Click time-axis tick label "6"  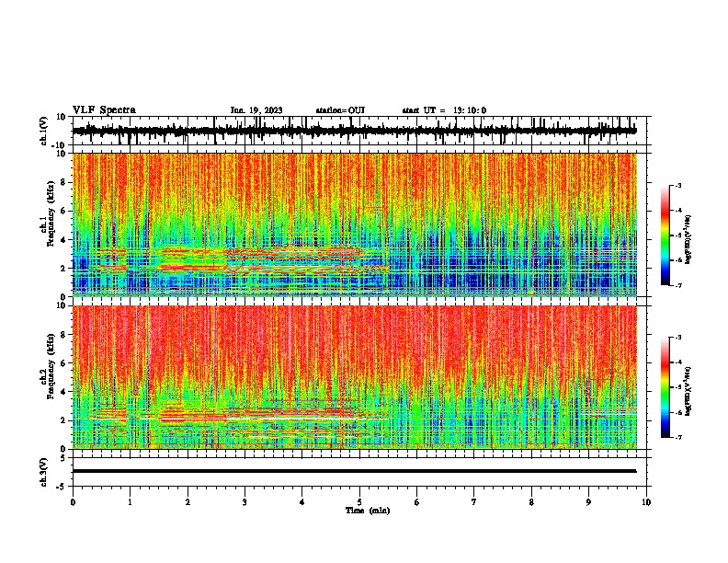[416, 502]
